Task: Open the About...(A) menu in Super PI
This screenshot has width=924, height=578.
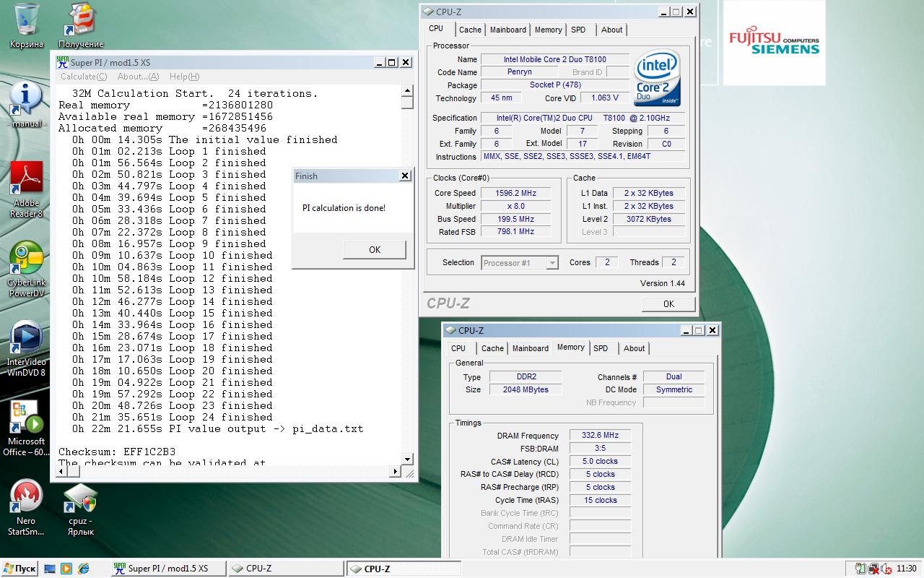Action: 138,77
